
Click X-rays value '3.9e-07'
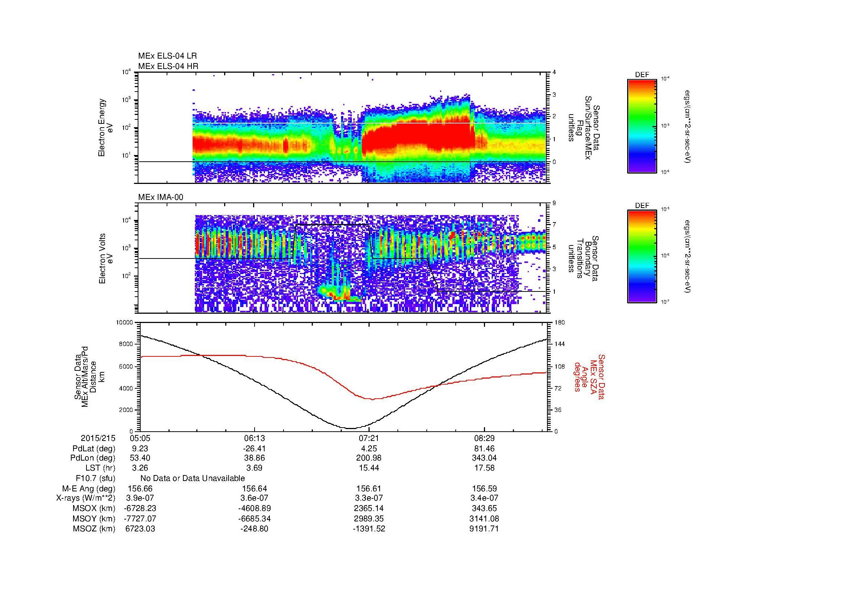pos(140,498)
